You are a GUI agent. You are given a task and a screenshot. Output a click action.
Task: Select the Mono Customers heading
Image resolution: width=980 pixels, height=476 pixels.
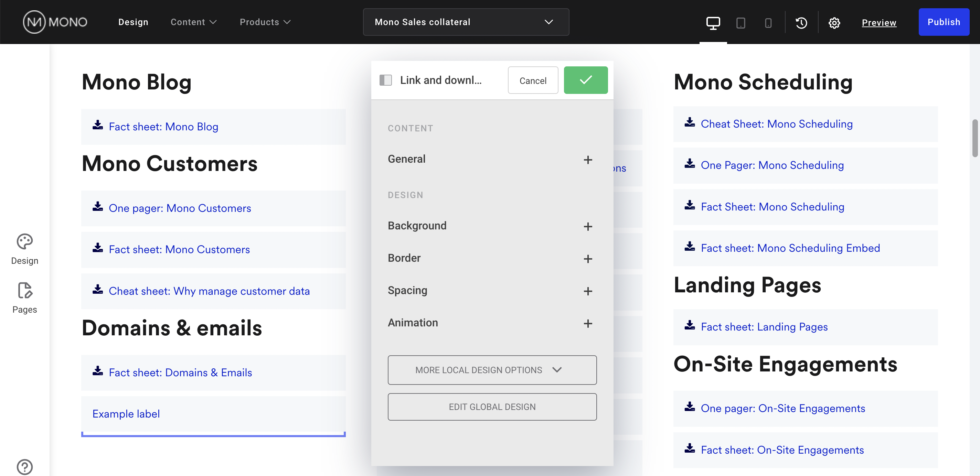170,164
